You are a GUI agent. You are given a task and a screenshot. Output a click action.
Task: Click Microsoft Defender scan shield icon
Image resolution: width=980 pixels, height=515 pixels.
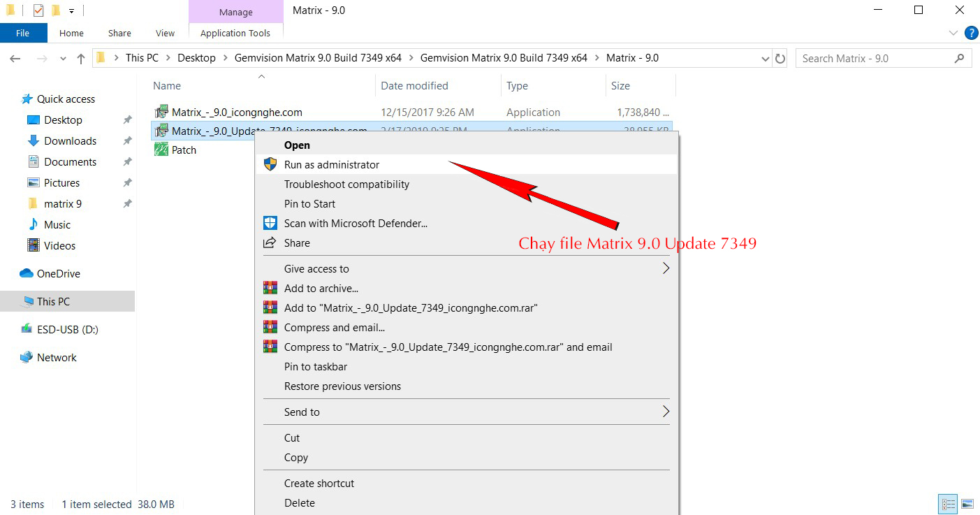[270, 223]
